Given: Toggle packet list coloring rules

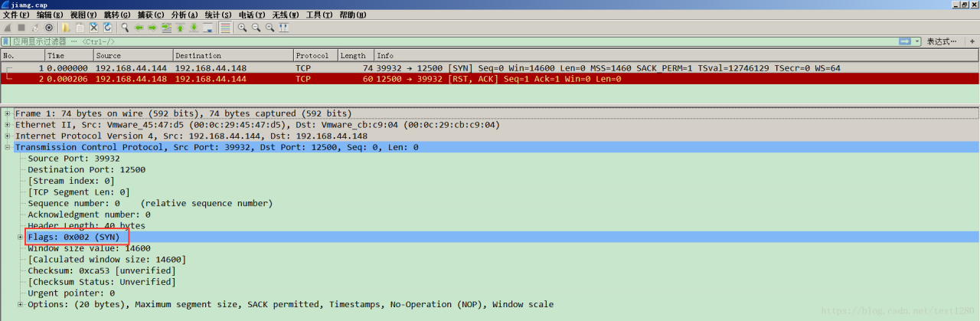Looking at the screenshot, I should [225, 28].
